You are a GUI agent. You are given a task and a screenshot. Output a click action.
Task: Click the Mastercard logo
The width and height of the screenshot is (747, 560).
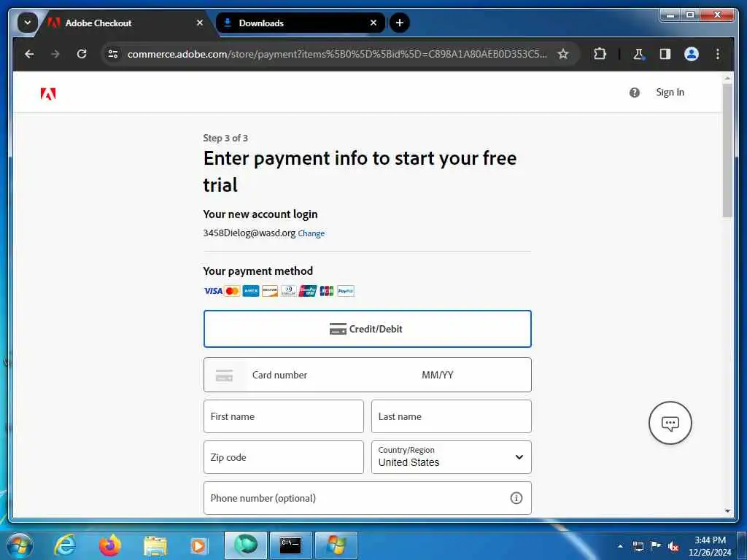[x=232, y=291]
